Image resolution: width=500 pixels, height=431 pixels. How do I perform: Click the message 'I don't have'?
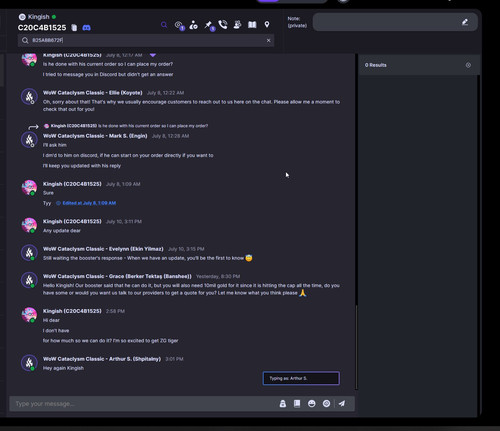(x=56, y=331)
